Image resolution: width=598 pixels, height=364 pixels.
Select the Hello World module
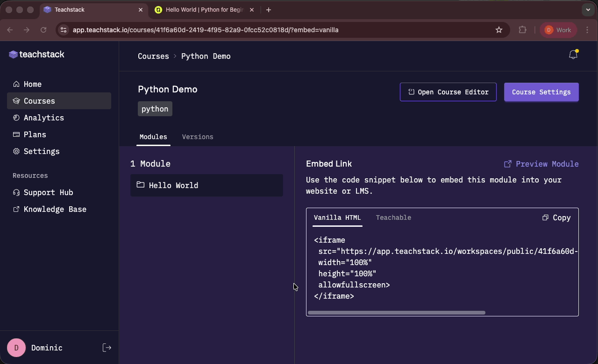206,185
